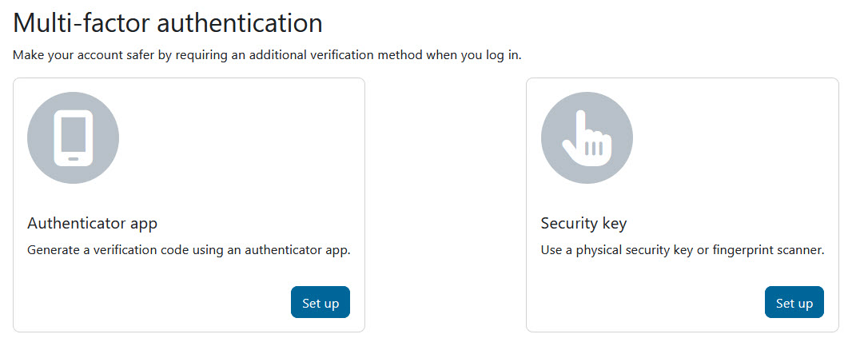The height and width of the screenshot is (354, 868).
Task: Click empty area right of the smartphone icon
Action: [240, 137]
